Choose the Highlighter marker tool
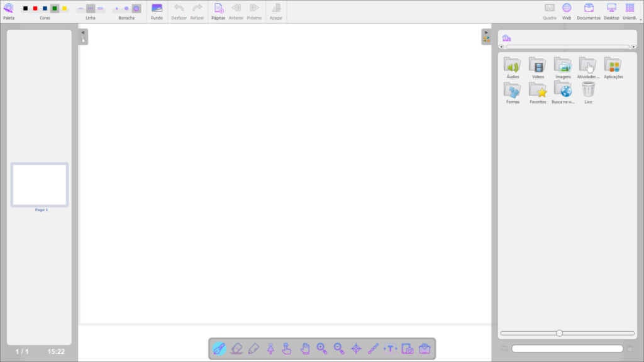 point(253,348)
